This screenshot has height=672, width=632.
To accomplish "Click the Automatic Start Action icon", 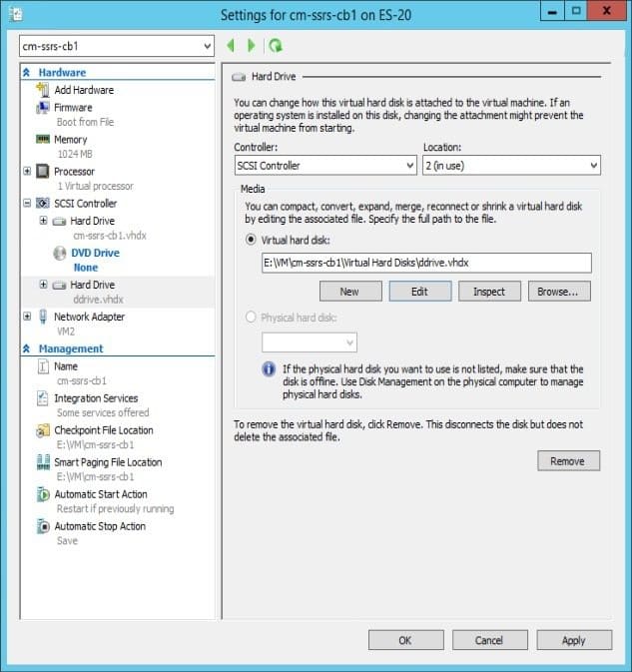I will pyautogui.click(x=43, y=494).
